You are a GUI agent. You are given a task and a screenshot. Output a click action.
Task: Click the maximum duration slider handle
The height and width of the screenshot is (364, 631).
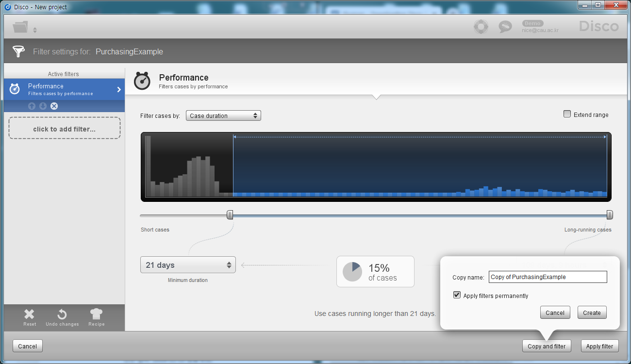click(x=610, y=215)
